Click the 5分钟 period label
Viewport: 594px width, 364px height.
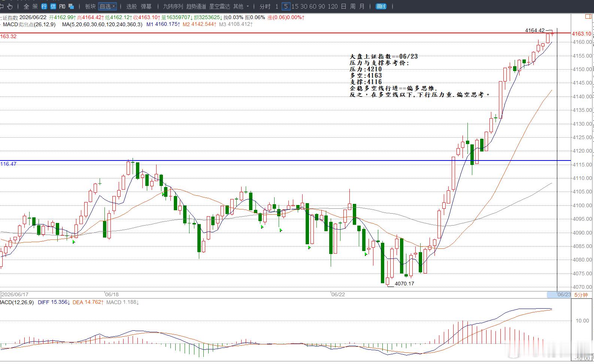pos(581,295)
